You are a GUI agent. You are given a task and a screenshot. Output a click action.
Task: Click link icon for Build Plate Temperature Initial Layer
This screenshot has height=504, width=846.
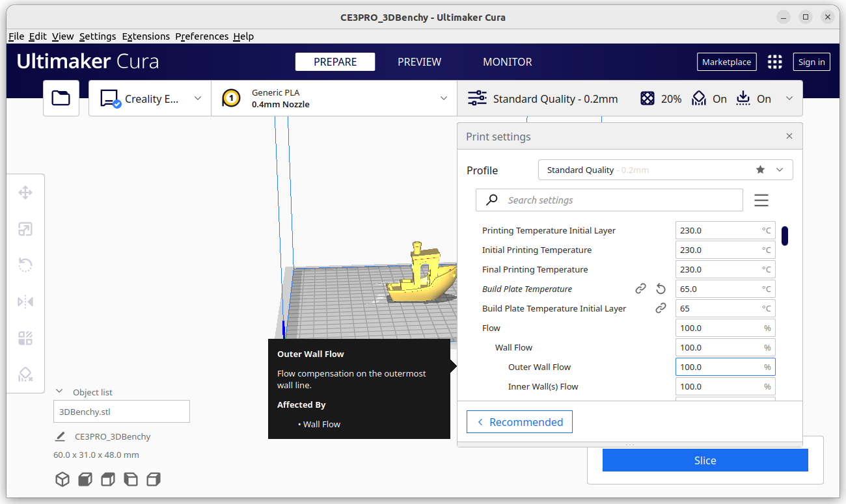coord(661,308)
